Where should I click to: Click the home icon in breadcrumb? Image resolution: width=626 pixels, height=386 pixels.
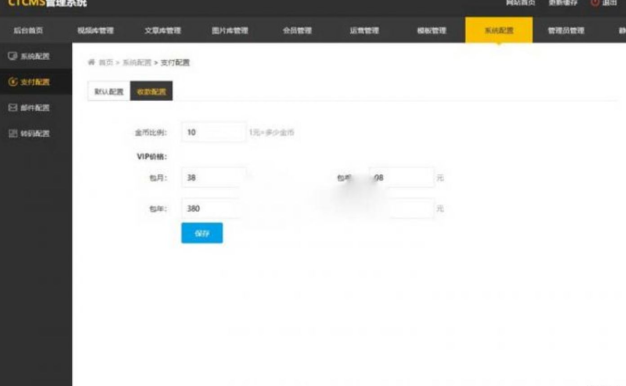pyautogui.click(x=91, y=62)
